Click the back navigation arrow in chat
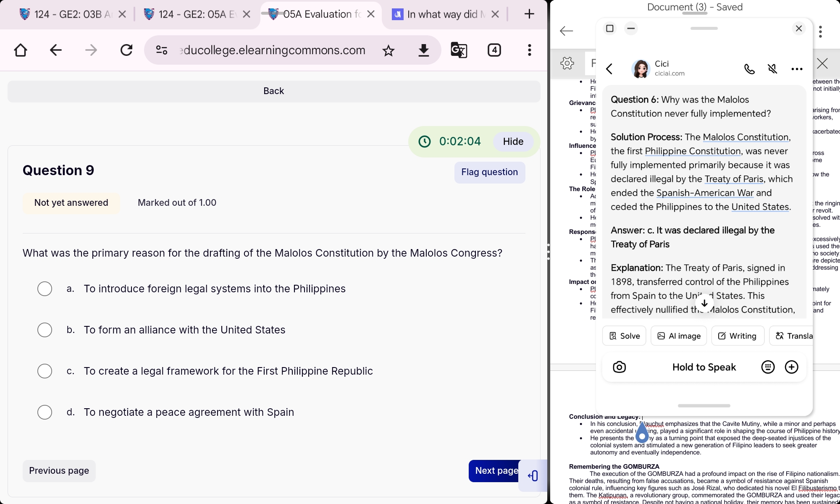Viewport: 840px width, 504px height. click(609, 67)
